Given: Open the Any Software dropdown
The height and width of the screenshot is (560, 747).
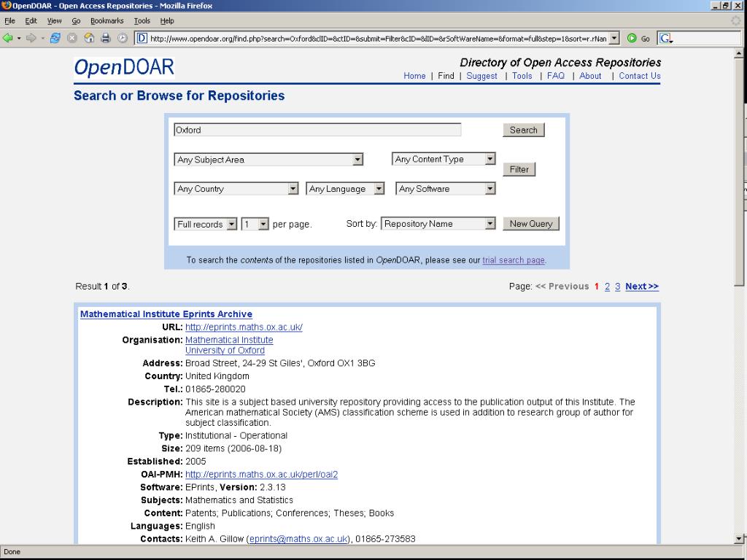Looking at the screenshot, I should click(446, 189).
